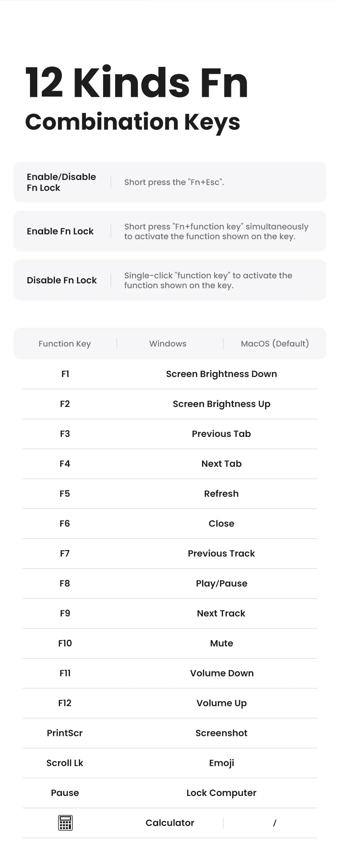Click the Function Key column header
Image resolution: width=340 pixels, height=868 pixels.
click(x=65, y=344)
